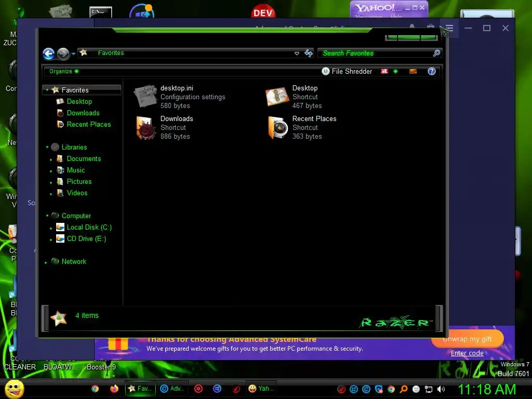The image size is (532, 399).
Task: Expand the Pictures library node
Action: 51,182
